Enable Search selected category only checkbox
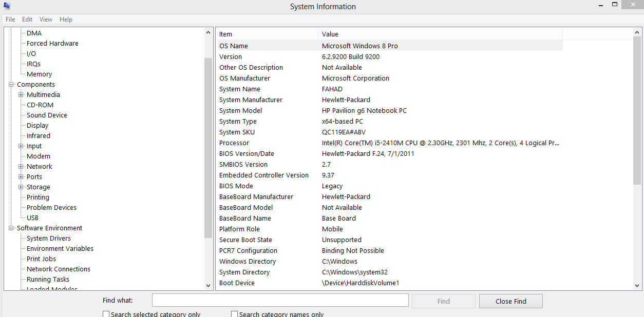The height and width of the screenshot is (317, 644). click(x=106, y=314)
